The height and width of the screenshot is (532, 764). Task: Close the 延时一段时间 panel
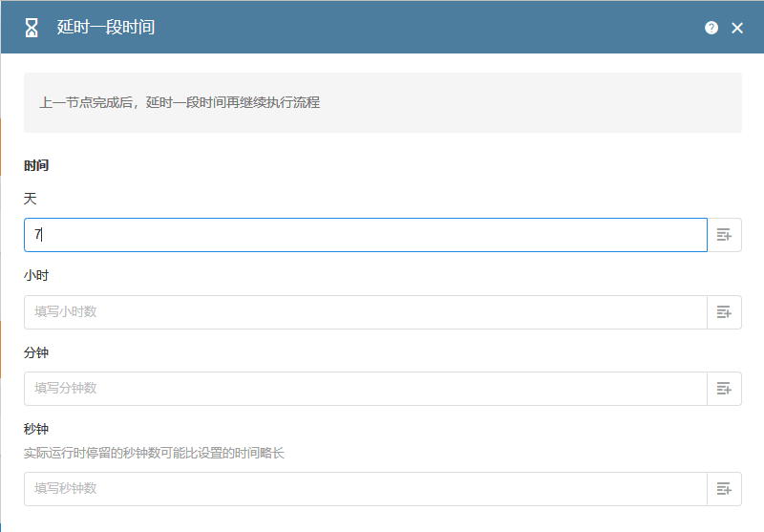coord(737,28)
